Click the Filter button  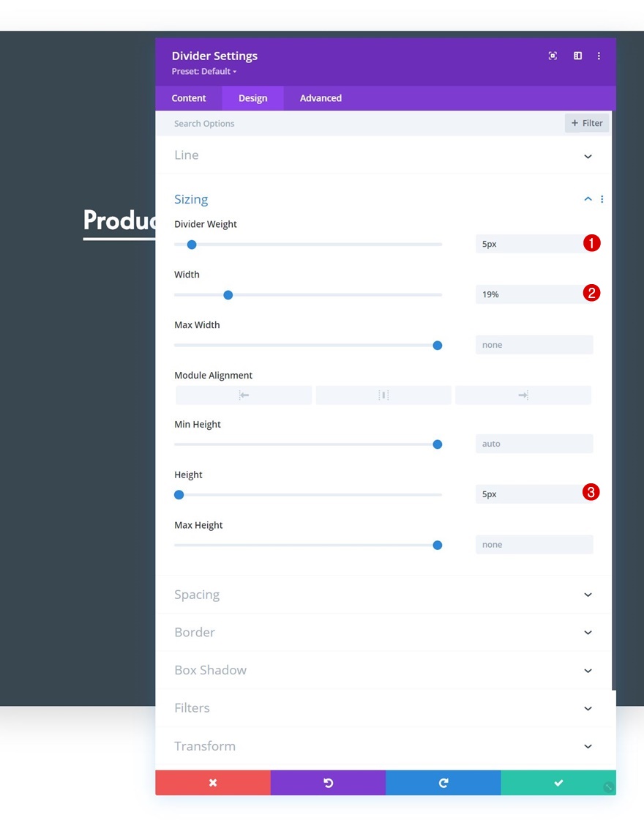[x=587, y=123]
